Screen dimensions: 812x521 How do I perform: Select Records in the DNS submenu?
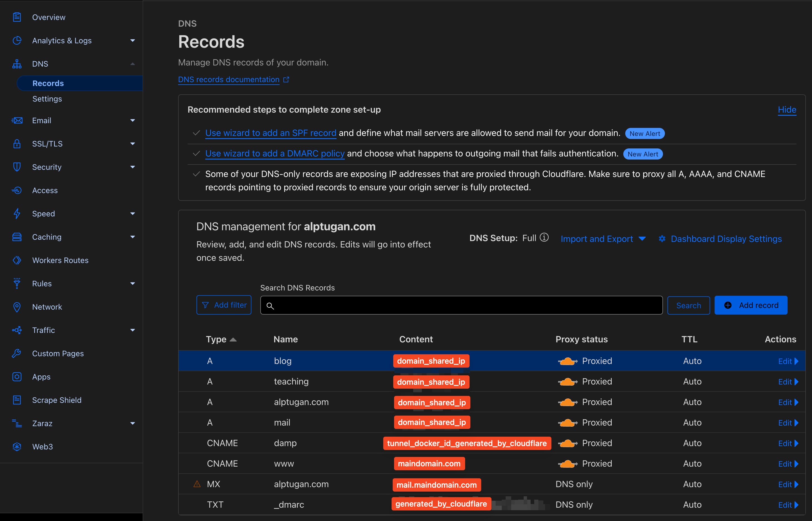coord(80,83)
